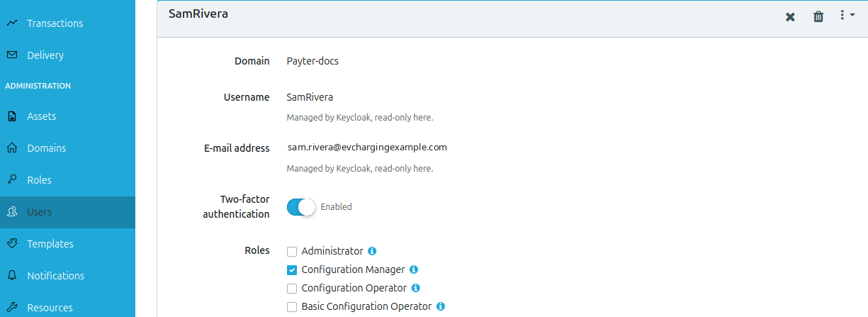
Task: Show info for Configuration Operator role
Action: coord(416,288)
